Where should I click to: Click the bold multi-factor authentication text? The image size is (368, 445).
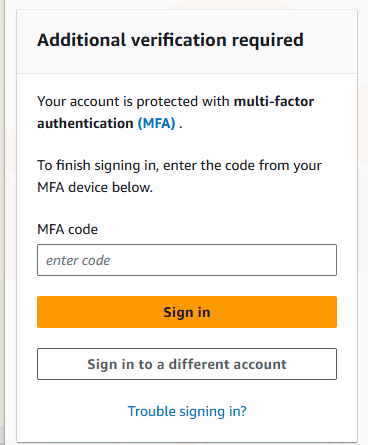(x=175, y=112)
